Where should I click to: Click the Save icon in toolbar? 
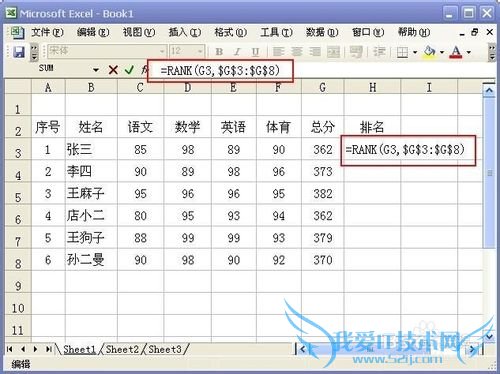tap(19, 52)
